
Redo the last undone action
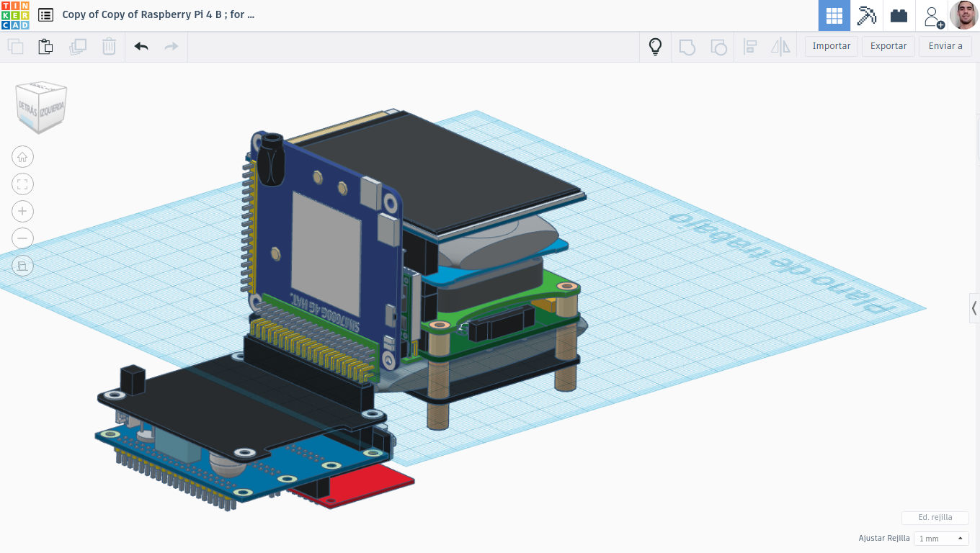171,47
